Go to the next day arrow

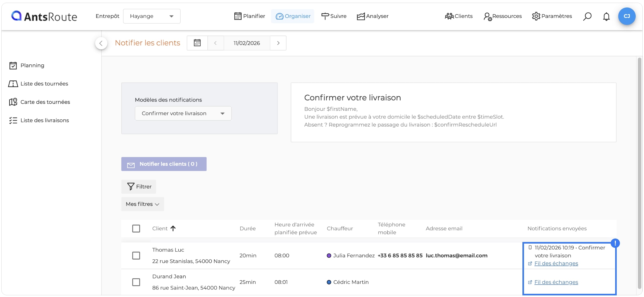coord(278,43)
